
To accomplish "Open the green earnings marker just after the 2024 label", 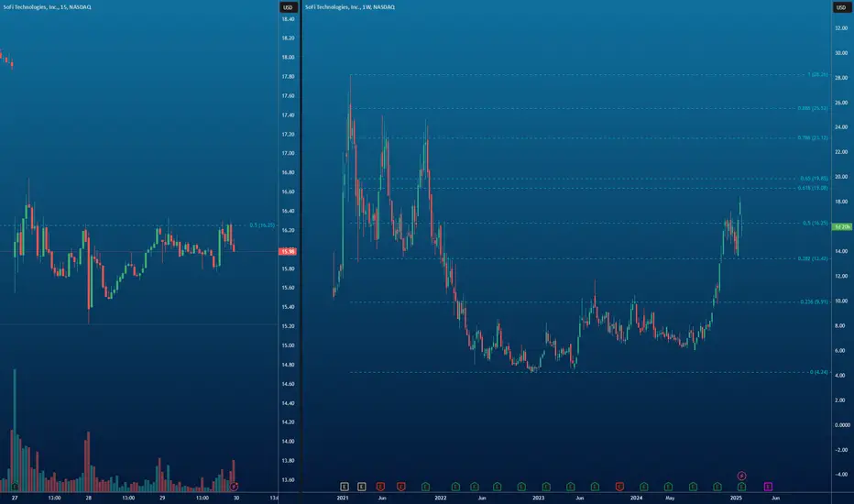I will (x=644, y=487).
